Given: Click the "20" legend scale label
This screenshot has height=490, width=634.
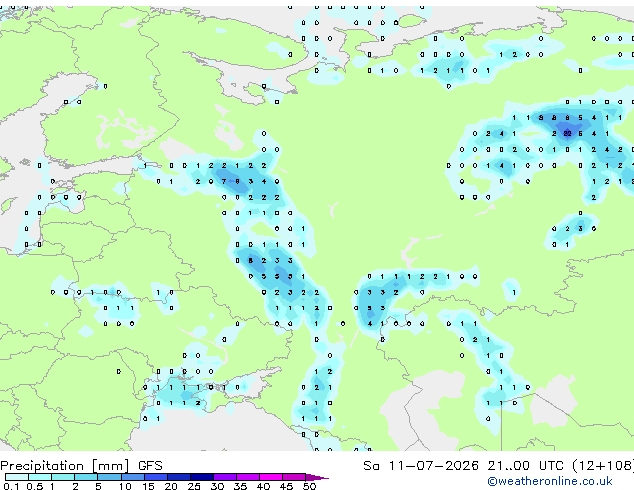Looking at the screenshot, I should coord(171,486).
